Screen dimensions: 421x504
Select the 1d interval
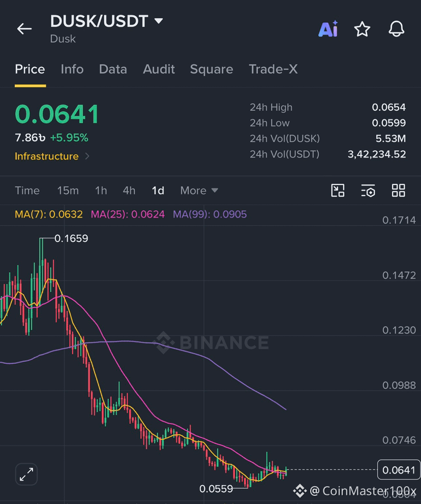(158, 191)
